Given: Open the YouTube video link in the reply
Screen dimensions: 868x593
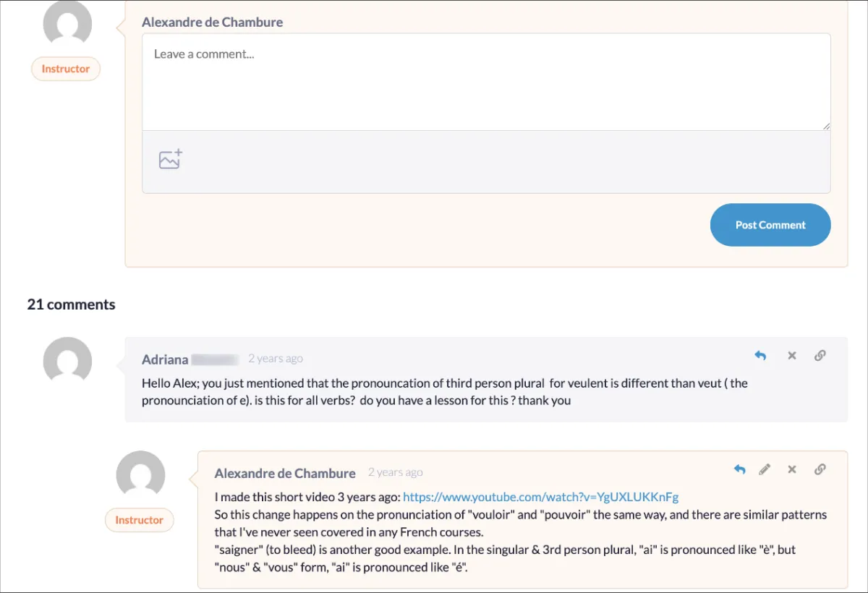Looking at the screenshot, I should 540,497.
